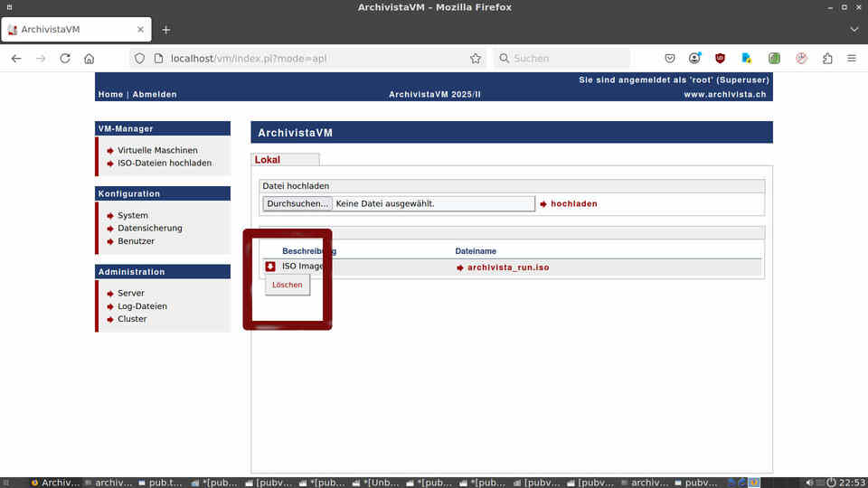Click the hochladen upload link

click(x=574, y=203)
